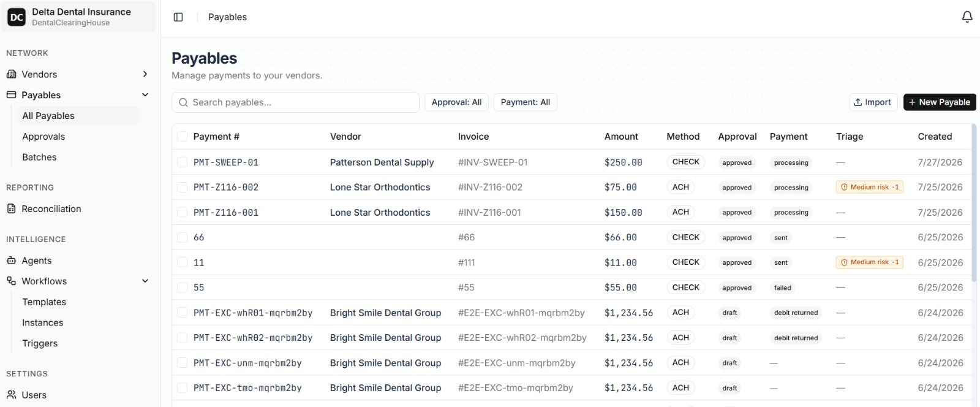Click the Vendor column header
Viewport: 980px width, 407px height.
click(345, 137)
